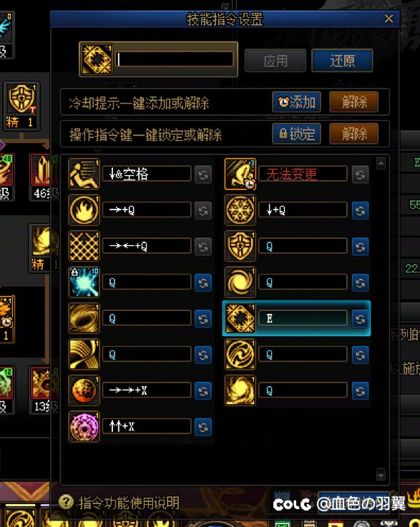The height and width of the screenshot is (527, 420).
Task: Reset the ↓+Q command with refresh icon
Action: click(360, 211)
